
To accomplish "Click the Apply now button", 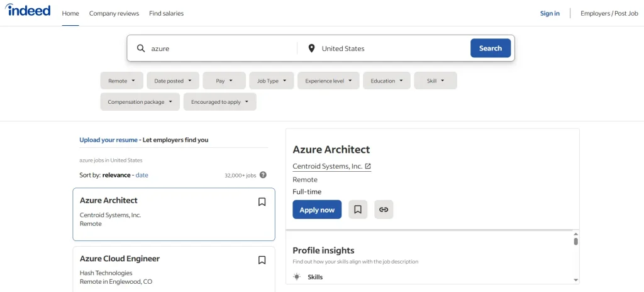I will click(x=317, y=210).
